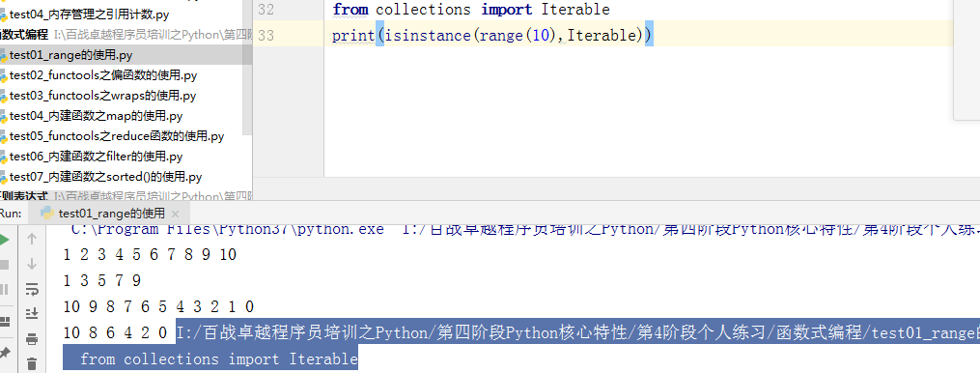This screenshot has height=373, width=980.
Task: Click the restore layout icon in Run panel
Action: [x=5, y=322]
